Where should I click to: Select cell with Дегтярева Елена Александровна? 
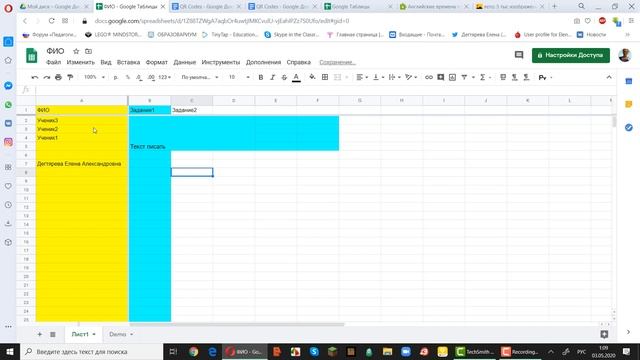click(82, 164)
